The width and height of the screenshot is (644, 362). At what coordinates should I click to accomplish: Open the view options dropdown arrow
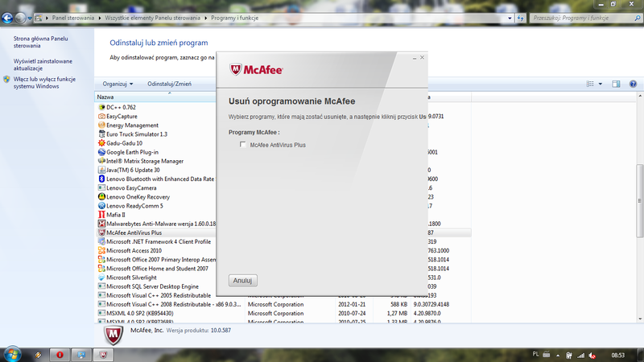click(x=600, y=84)
